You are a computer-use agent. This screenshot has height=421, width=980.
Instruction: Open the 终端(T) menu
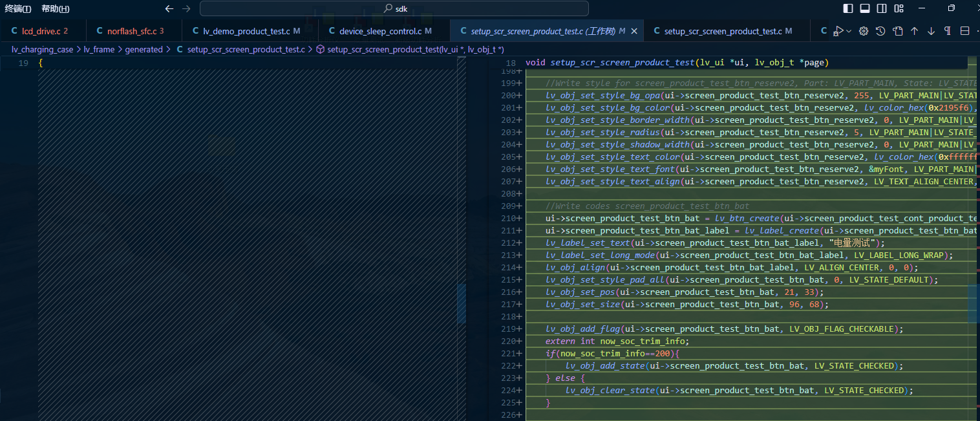tap(18, 8)
